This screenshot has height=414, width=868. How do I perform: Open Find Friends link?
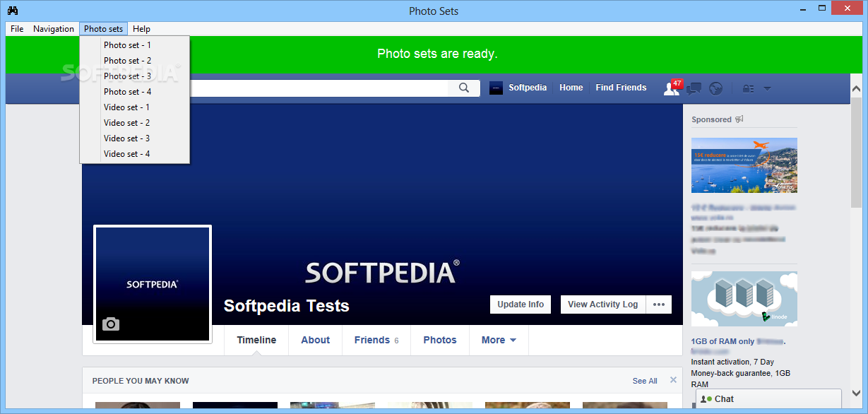pyautogui.click(x=621, y=88)
